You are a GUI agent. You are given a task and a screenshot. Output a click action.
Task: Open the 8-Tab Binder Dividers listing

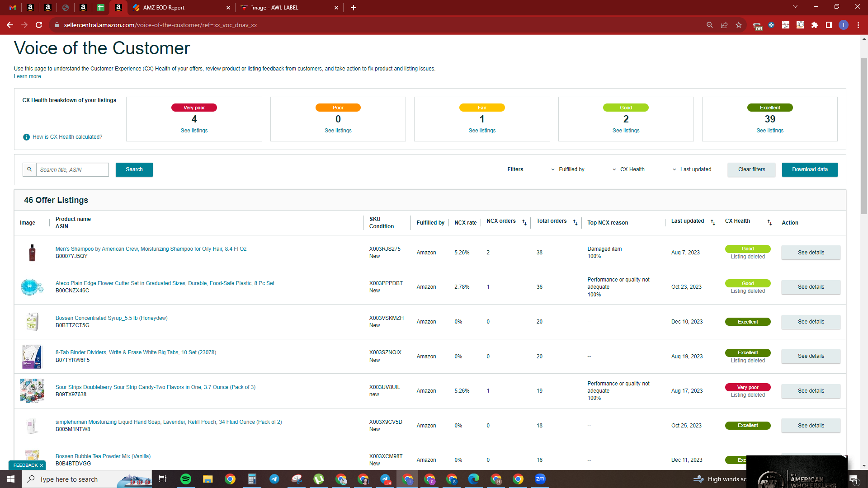pos(136,352)
